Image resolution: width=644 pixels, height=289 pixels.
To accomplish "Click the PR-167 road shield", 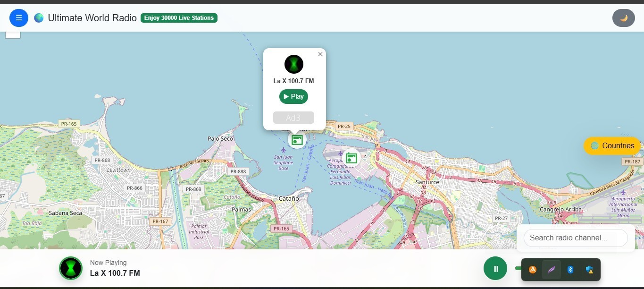I will (x=160, y=221).
